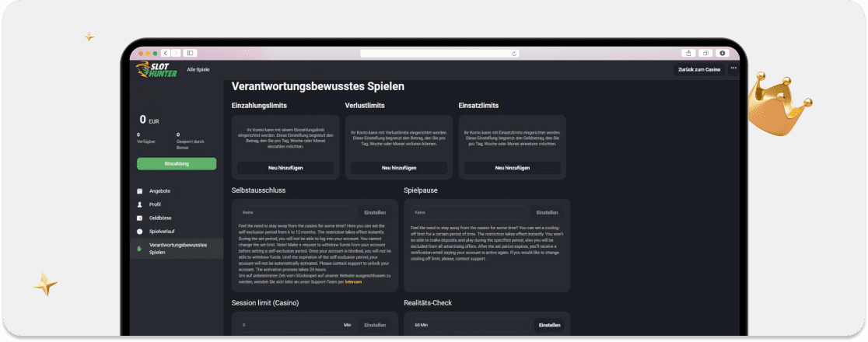The height and width of the screenshot is (342, 868).
Task: Toggle the Safari sidebar button
Action: (190, 53)
